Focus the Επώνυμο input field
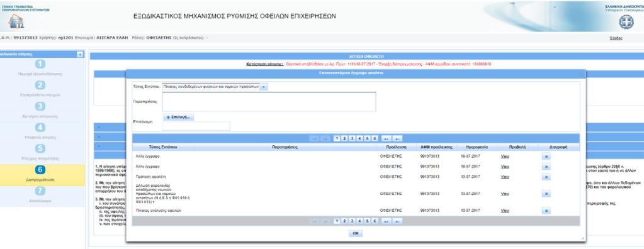The image size is (644, 249). pos(196,126)
